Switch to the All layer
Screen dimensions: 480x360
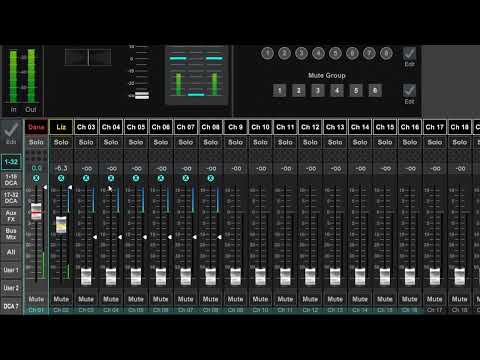tap(11, 252)
